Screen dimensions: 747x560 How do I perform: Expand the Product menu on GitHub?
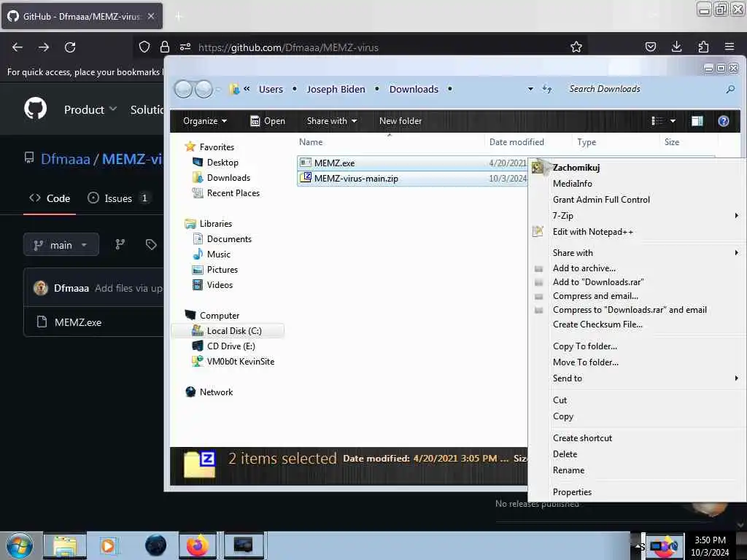pyautogui.click(x=90, y=109)
